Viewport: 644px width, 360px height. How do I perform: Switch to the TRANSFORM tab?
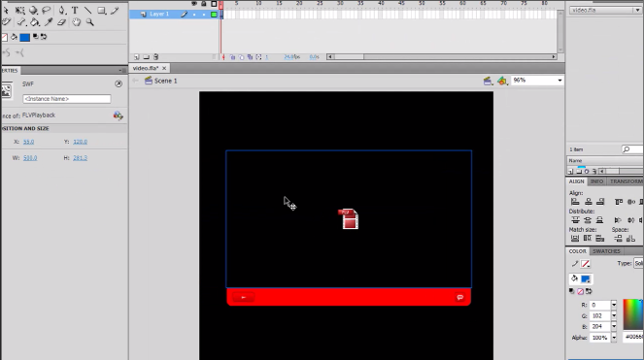(626, 181)
